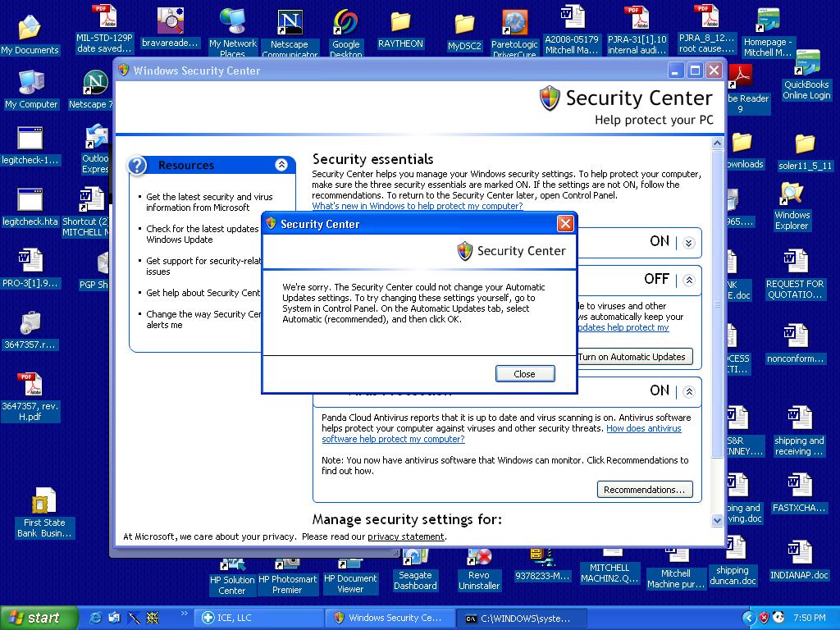Open QuickBooks Online Login icon
This screenshot has width=840, height=630.
tap(806, 76)
